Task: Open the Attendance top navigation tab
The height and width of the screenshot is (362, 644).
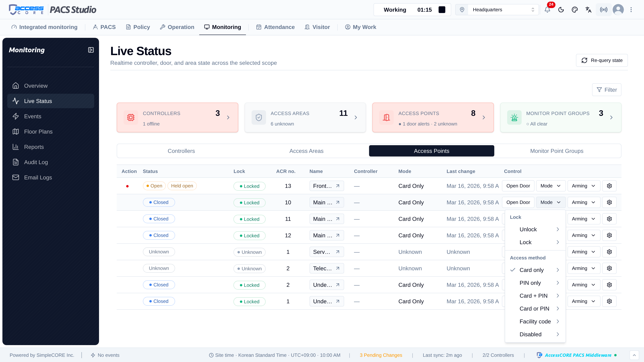Action: click(x=275, y=27)
